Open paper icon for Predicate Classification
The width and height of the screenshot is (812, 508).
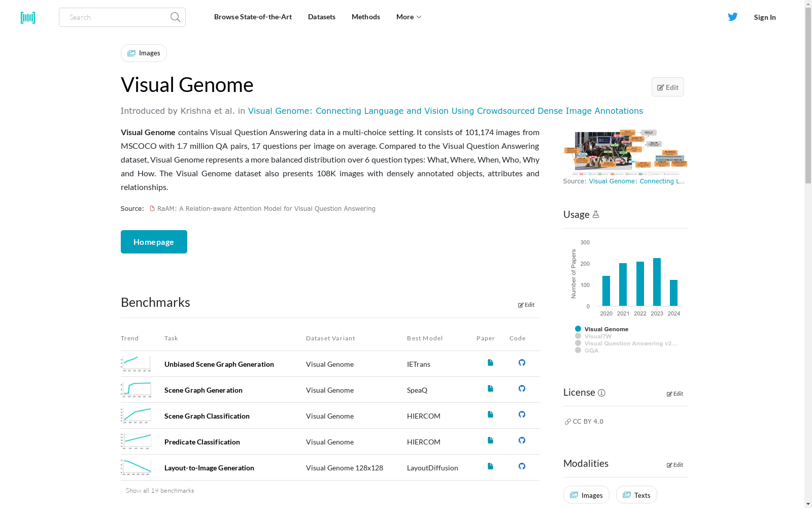click(490, 440)
